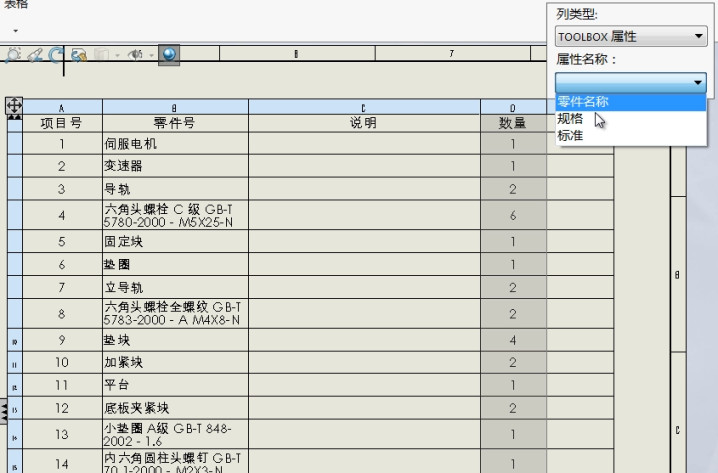Click the triple-arrow expand handle at left edge

3,411
